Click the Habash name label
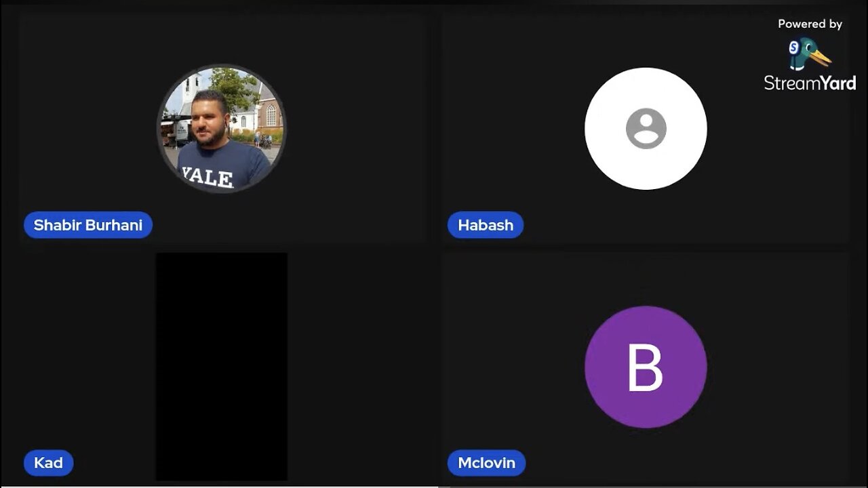 point(486,225)
